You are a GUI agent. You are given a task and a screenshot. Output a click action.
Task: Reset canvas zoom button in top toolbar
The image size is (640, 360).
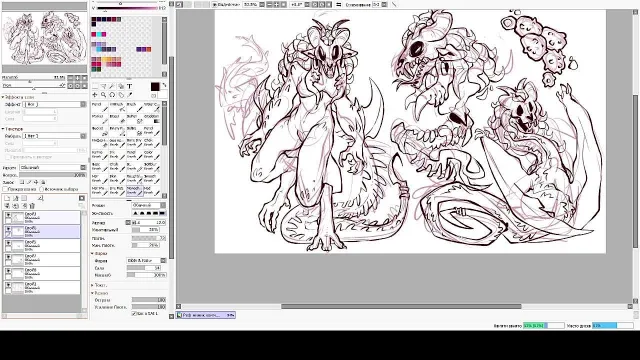point(283,4)
